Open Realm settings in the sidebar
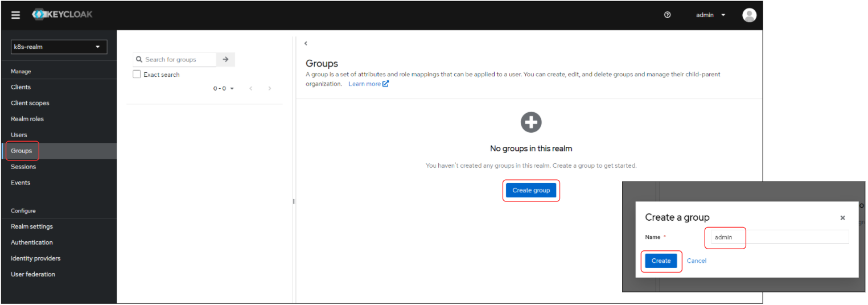 59,226
